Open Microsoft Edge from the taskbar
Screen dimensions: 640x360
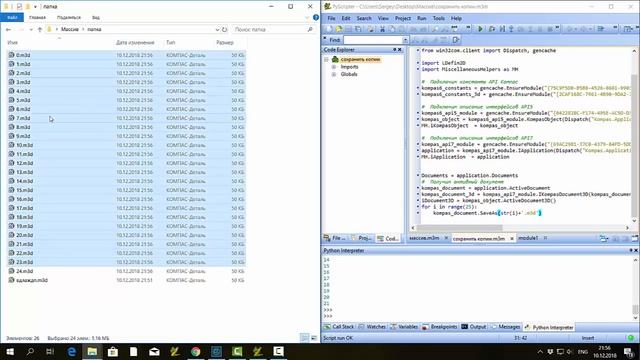pos(72,351)
